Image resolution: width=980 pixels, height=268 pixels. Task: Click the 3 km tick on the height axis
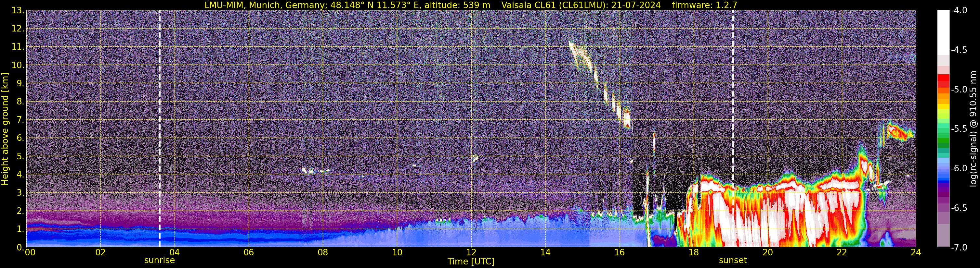point(20,192)
